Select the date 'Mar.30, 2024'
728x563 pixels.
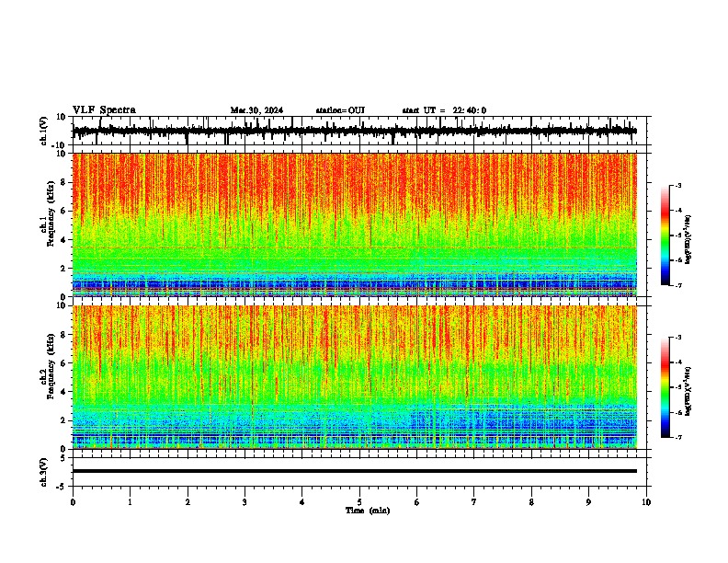point(256,110)
